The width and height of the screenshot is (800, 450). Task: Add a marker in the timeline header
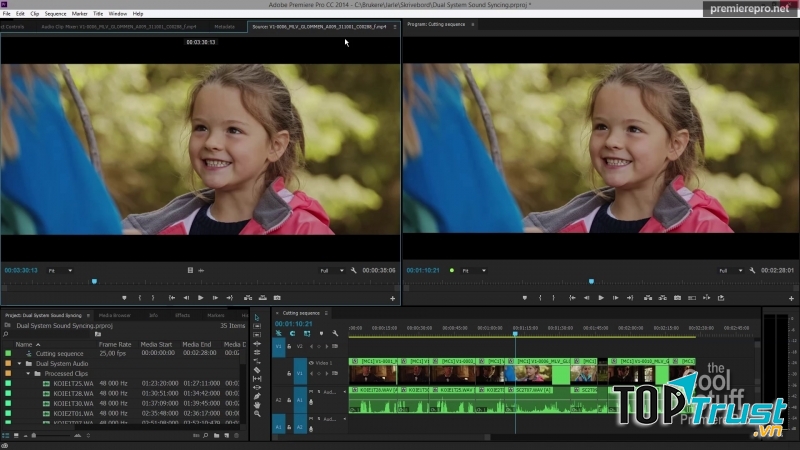321,333
